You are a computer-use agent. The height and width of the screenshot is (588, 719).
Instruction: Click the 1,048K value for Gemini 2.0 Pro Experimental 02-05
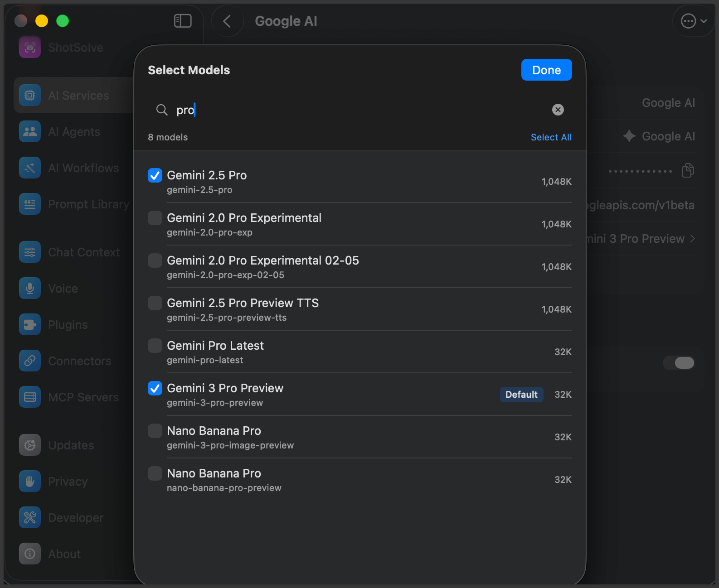pyautogui.click(x=557, y=267)
